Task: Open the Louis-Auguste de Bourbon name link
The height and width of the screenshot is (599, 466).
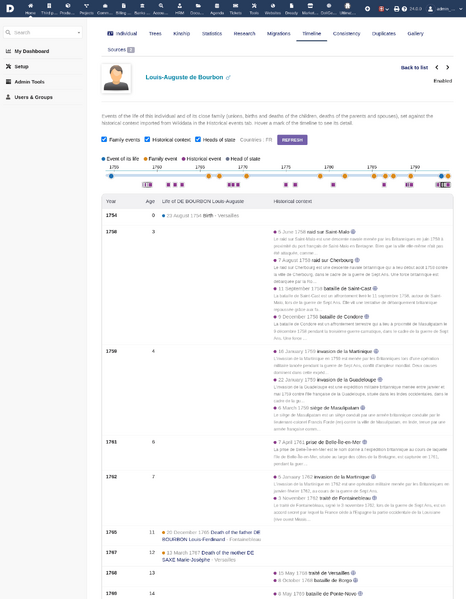Action: tap(184, 77)
